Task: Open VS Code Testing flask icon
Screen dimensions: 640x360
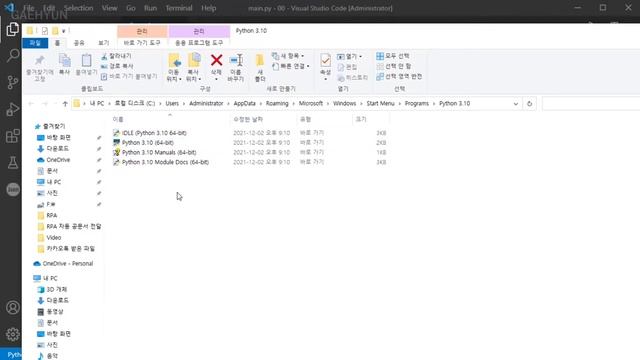Action: pos(12,162)
